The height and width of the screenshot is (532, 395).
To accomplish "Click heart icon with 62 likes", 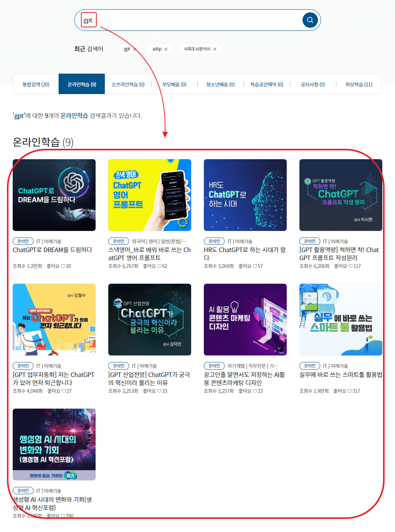I will pyautogui.click(x=159, y=266).
